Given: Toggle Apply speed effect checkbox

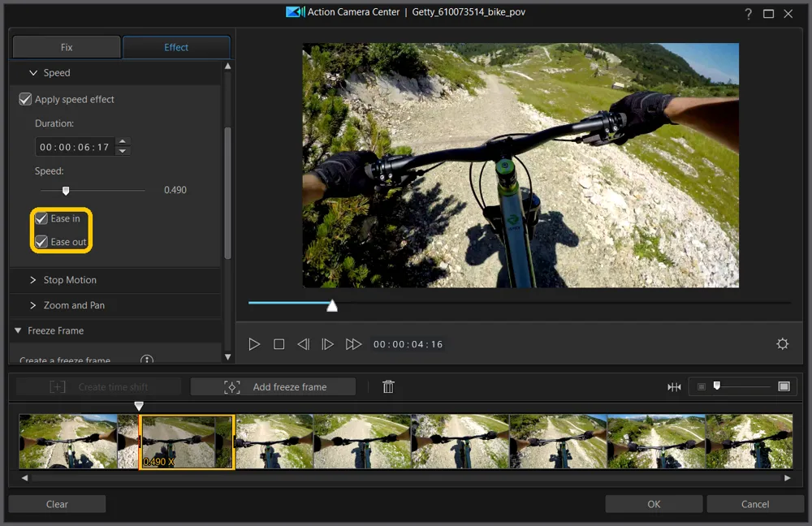Looking at the screenshot, I should (x=25, y=99).
